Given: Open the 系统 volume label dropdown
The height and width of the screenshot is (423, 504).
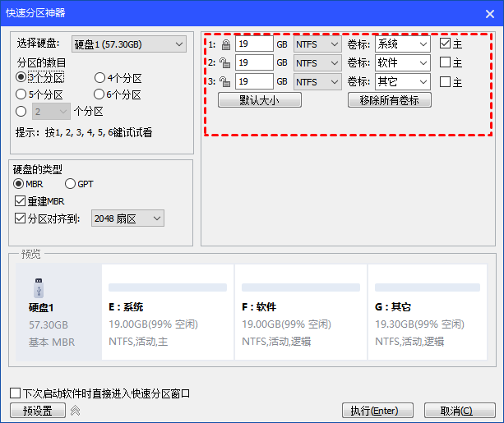Looking at the screenshot, I should point(402,44).
